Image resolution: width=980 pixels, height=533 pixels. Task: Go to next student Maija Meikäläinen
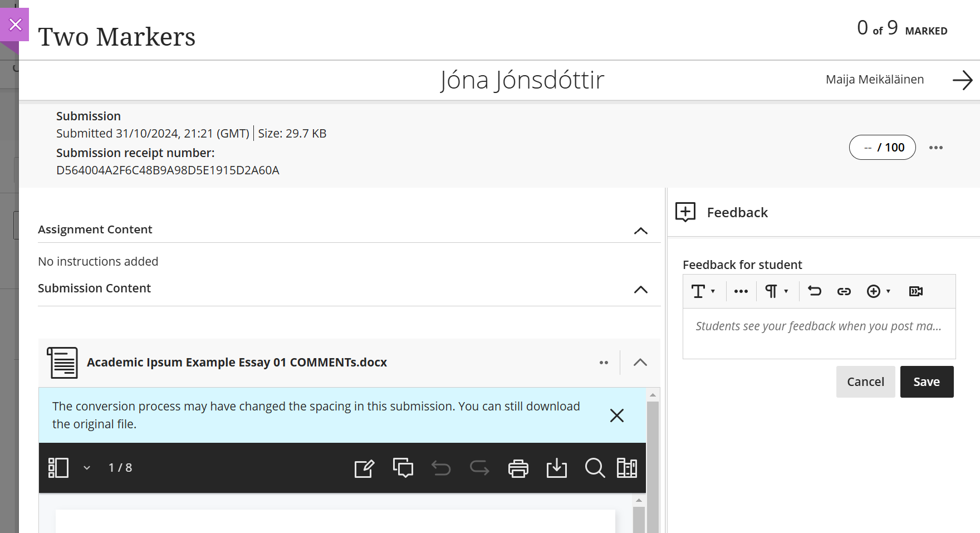pos(962,80)
